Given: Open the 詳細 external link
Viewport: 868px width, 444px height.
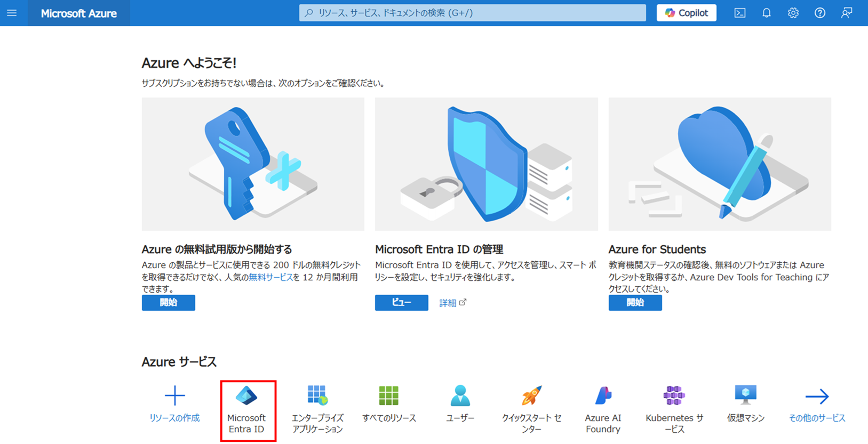Looking at the screenshot, I should coord(453,303).
